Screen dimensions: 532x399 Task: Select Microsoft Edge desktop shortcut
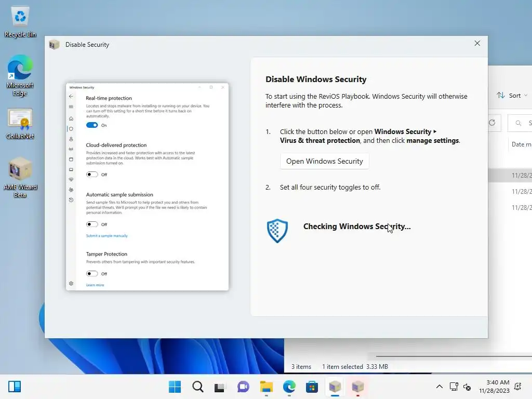(x=20, y=76)
